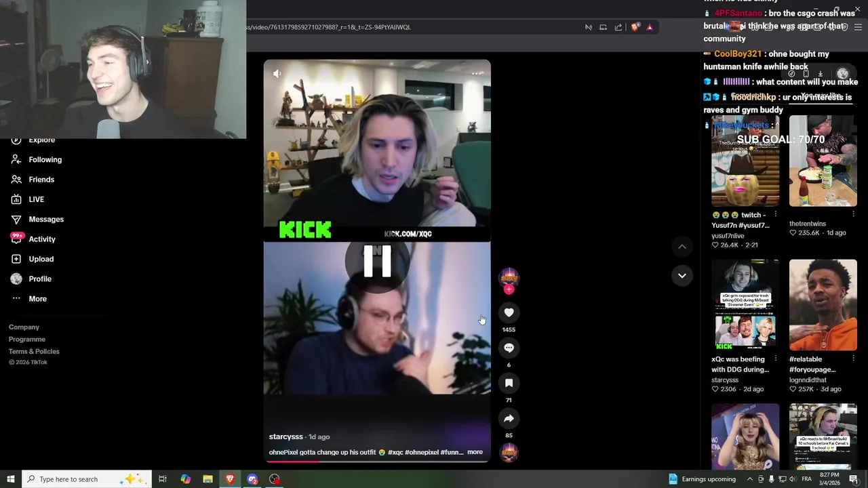This screenshot has height=488, width=868.
Task: Seek on the red video progress bar
Action: pyautogui.click(x=377, y=461)
